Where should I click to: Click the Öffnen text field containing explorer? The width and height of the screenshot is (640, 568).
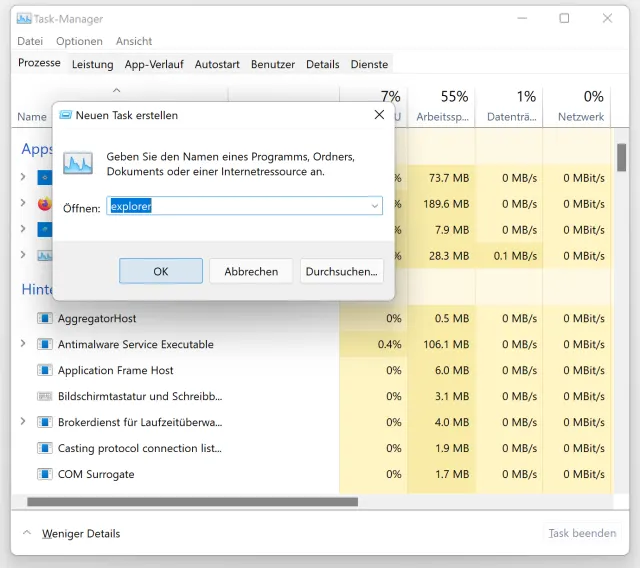[240, 206]
